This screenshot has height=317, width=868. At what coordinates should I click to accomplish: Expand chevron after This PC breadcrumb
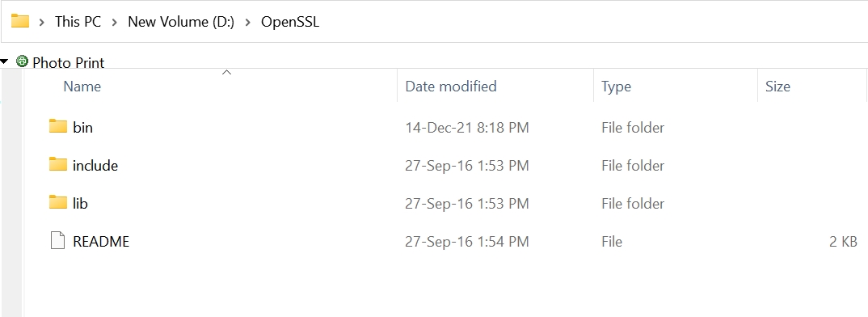(x=115, y=22)
